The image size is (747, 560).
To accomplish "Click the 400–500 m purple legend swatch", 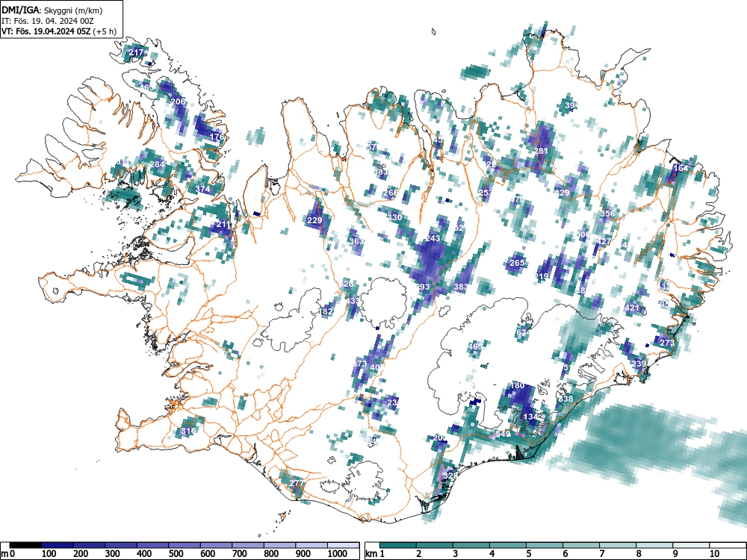I will point(153,545).
